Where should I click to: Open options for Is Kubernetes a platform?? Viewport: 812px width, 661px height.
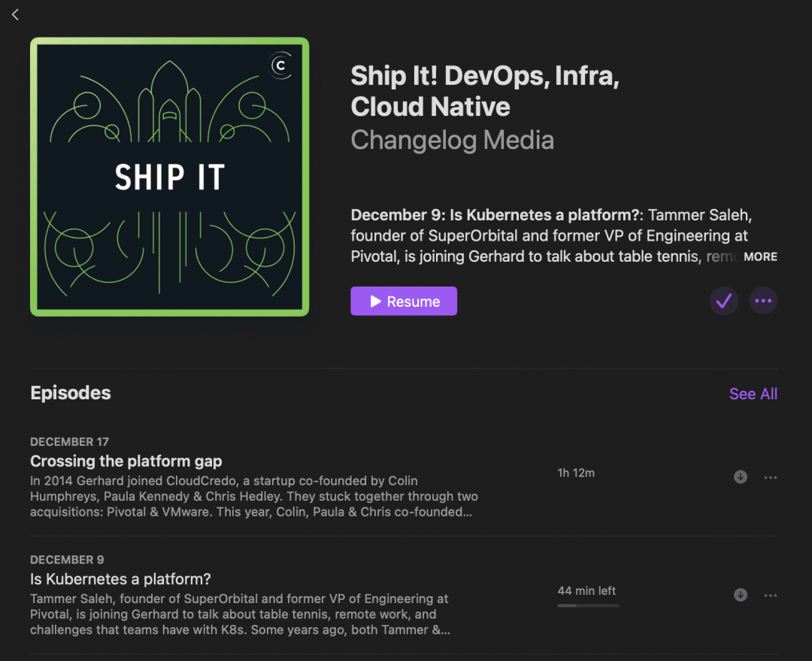point(770,596)
